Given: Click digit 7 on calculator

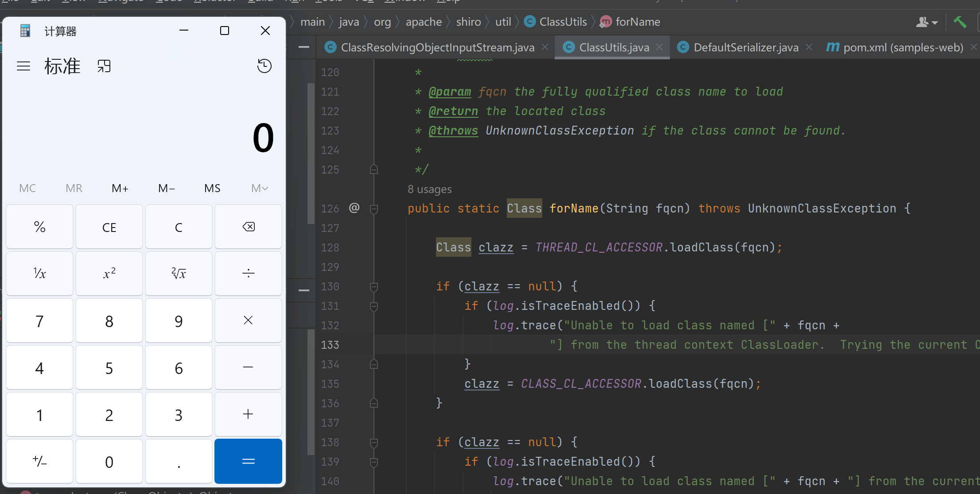Looking at the screenshot, I should pyautogui.click(x=40, y=320).
